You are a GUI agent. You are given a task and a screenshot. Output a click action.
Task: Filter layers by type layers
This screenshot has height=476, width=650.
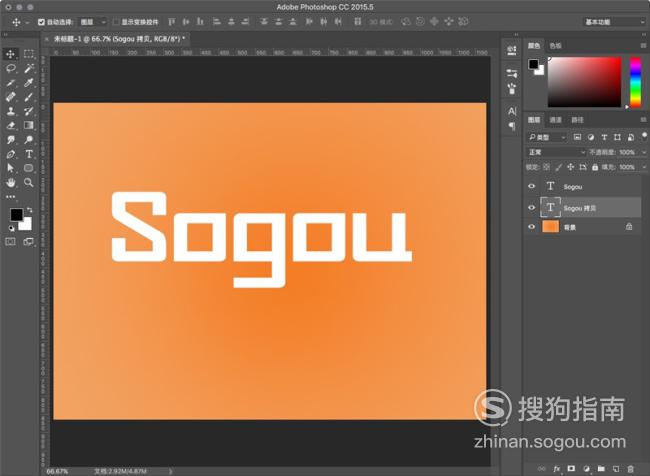(604, 137)
